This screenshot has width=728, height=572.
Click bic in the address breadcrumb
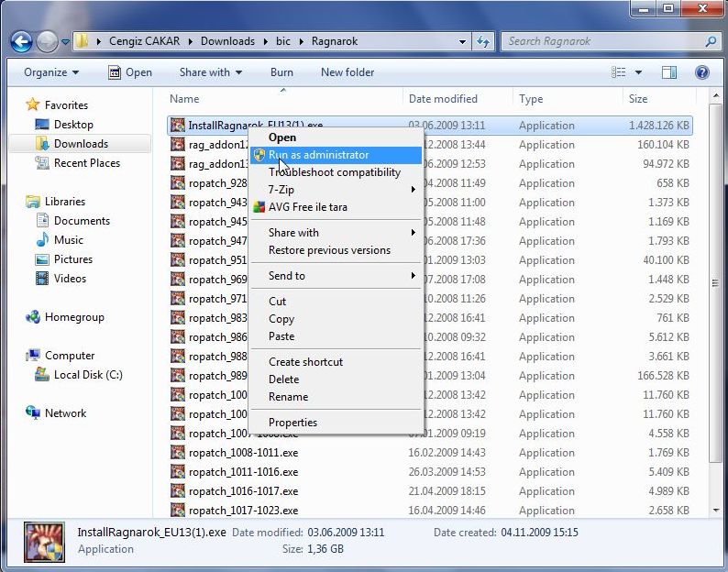coord(282,41)
